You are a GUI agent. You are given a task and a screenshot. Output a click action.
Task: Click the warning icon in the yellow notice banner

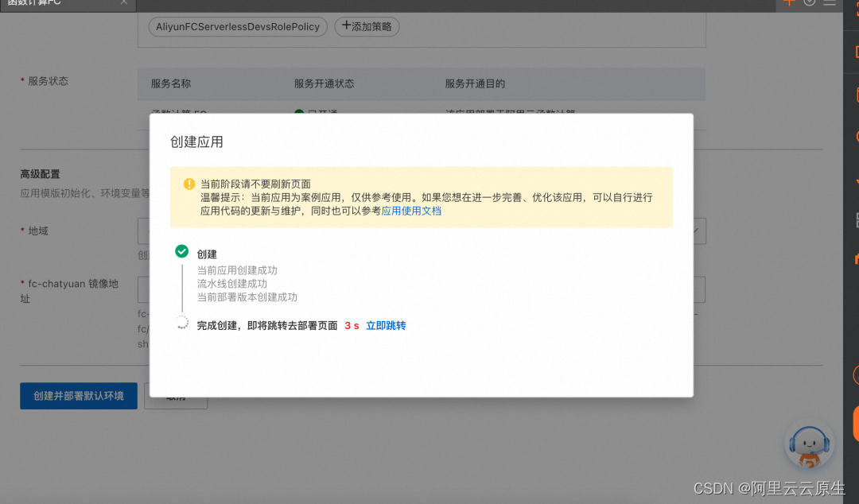(x=189, y=184)
